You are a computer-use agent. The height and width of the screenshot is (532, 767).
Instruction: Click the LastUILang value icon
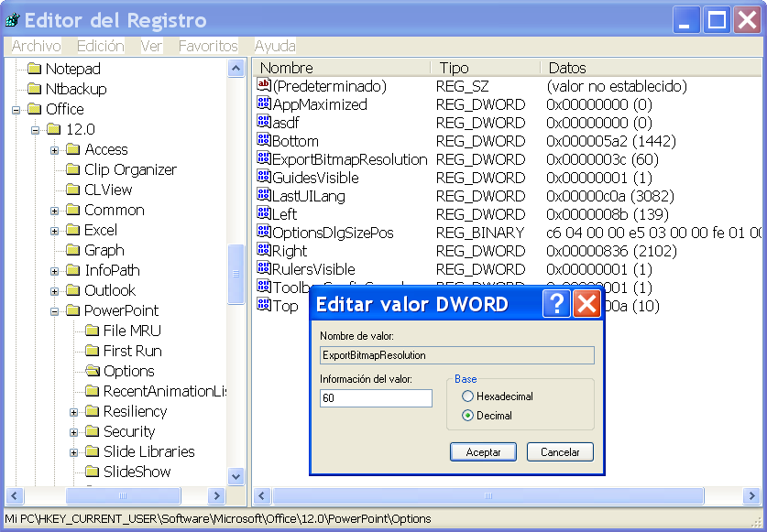[264, 195]
